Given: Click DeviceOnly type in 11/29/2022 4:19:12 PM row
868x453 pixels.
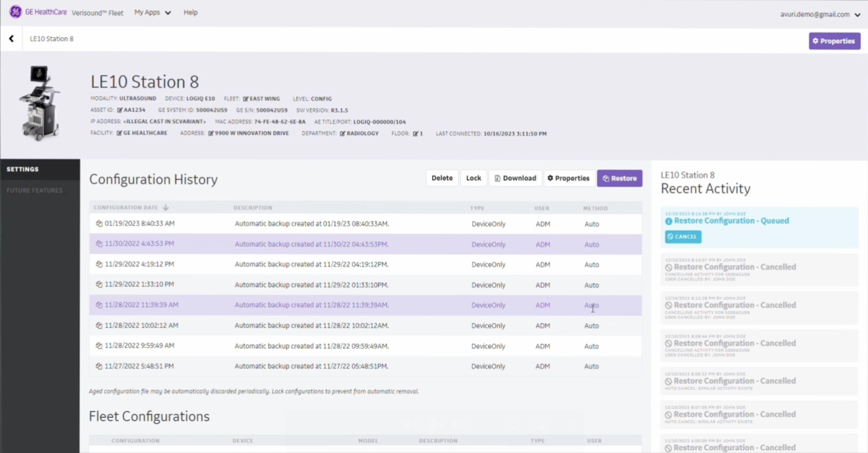Looking at the screenshot, I should [488, 265].
